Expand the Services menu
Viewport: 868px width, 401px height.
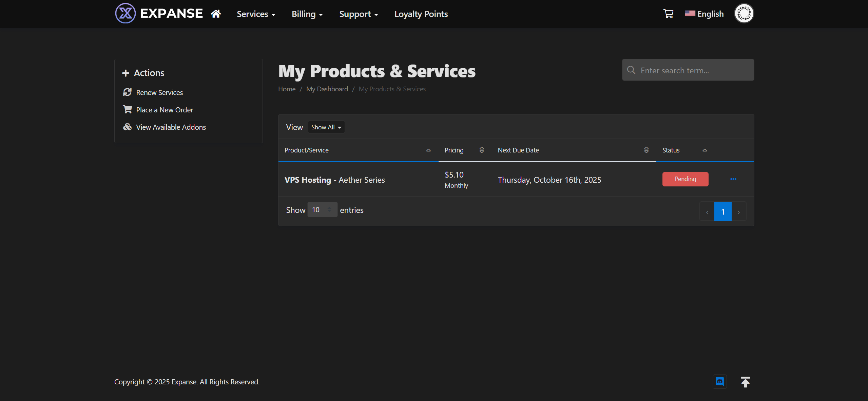(x=256, y=14)
